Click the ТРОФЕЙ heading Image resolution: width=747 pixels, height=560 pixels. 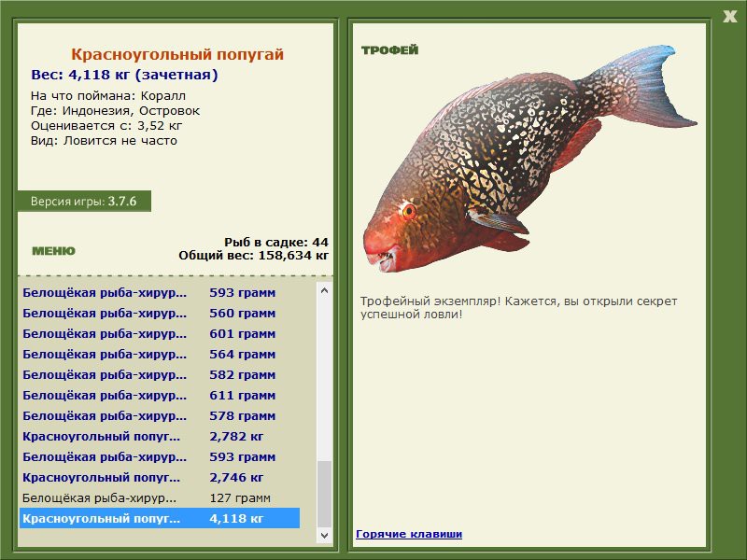click(389, 50)
